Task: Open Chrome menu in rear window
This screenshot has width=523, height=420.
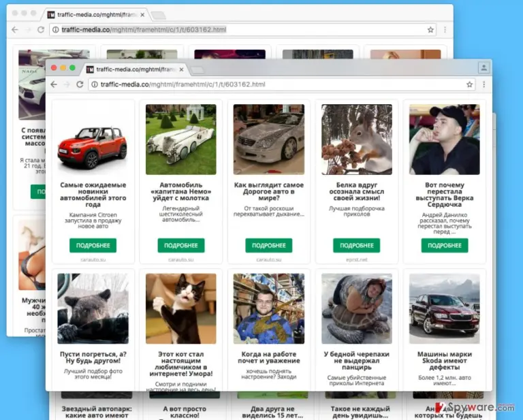Action: (x=445, y=30)
